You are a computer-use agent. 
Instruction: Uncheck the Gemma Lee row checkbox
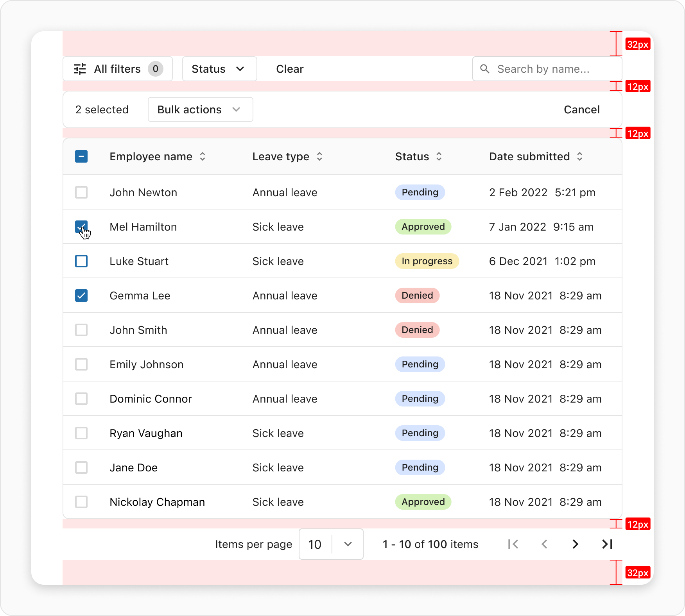point(81,295)
